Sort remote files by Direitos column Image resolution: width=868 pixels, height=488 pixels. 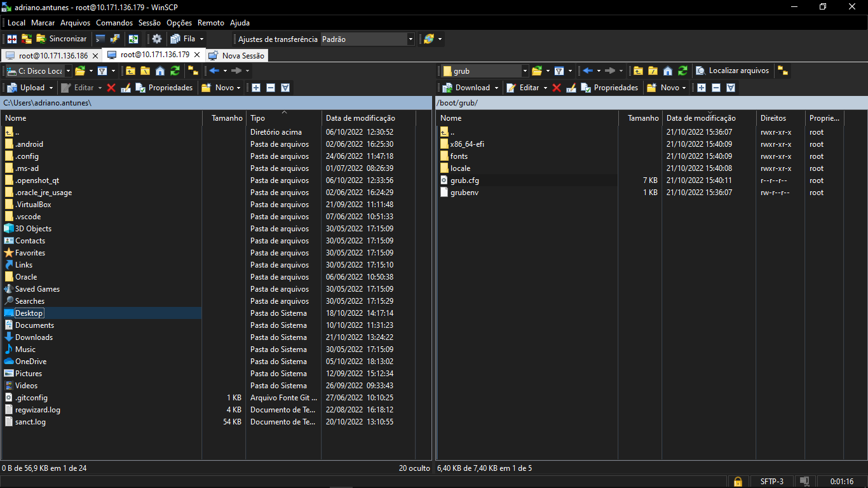pos(781,118)
